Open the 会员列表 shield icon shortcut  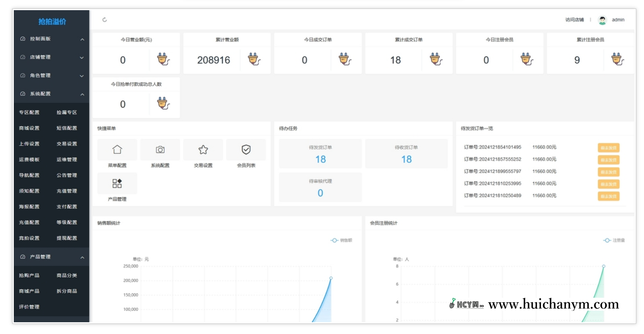pos(246,150)
